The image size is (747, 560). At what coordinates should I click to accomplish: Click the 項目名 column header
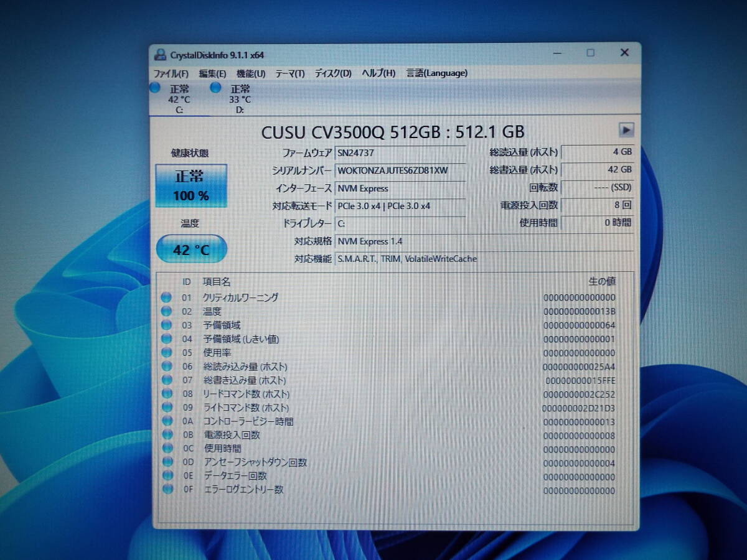click(216, 282)
